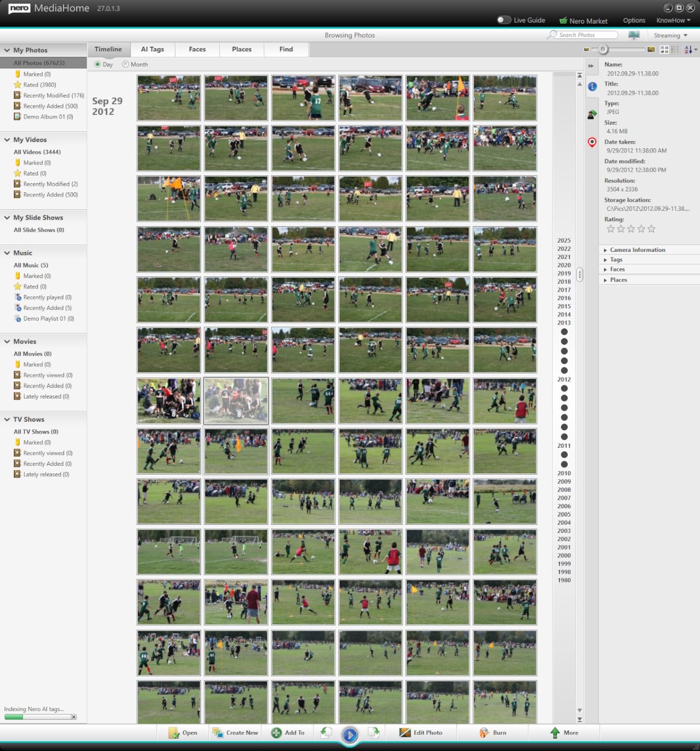Select the Month radio button
This screenshot has height=751, width=700.
coord(126,65)
